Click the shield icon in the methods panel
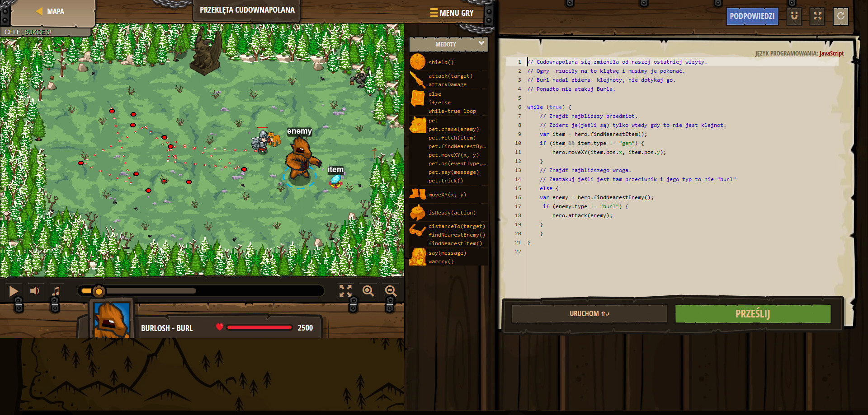The height and width of the screenshot is (415, 868). (418, 62)
